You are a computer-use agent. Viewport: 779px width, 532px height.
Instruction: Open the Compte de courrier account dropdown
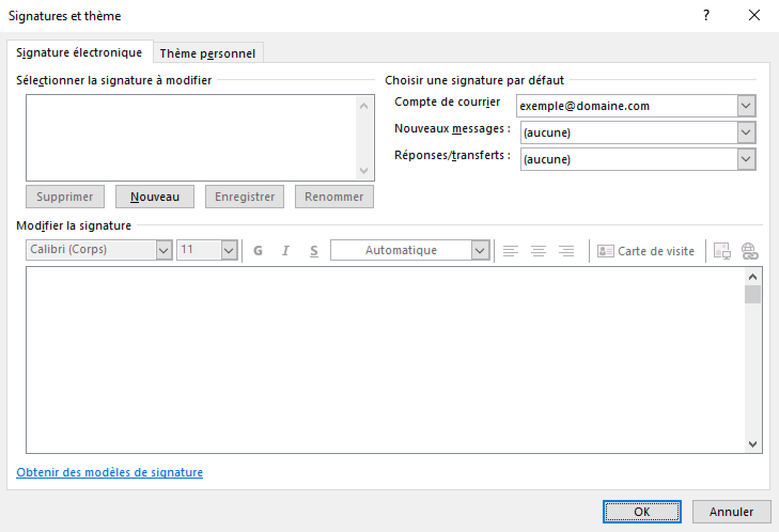click(x=746, y=106)
